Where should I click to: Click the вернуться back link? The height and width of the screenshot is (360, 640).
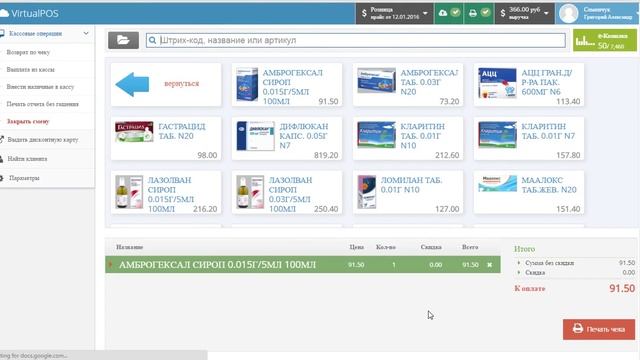click(182, 84)
